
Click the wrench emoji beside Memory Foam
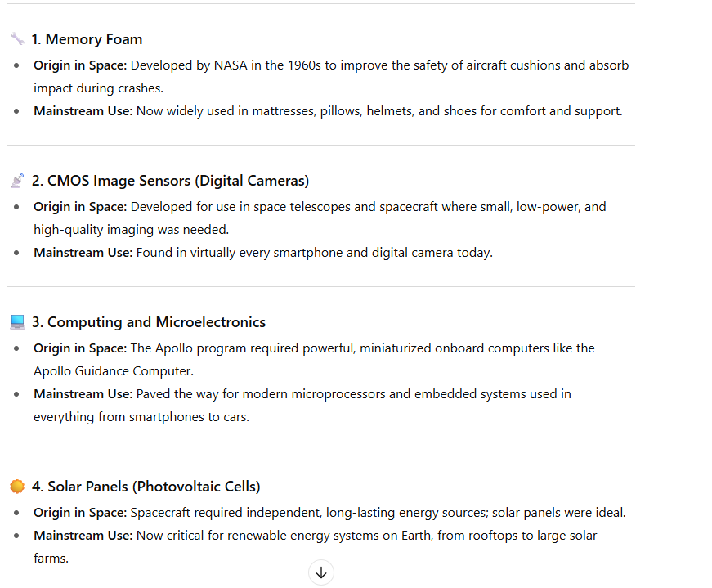pyautogui.click(x=17, y=39)
